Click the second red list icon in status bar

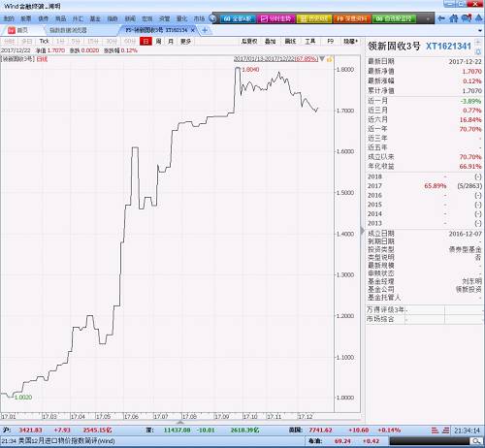point(446,431)
